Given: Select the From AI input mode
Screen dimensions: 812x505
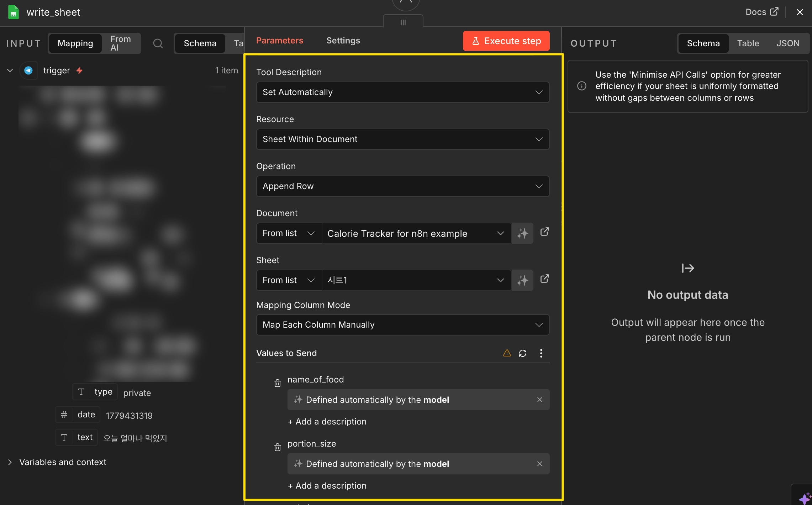Looking at the screenshot, I should coord(121,43).
